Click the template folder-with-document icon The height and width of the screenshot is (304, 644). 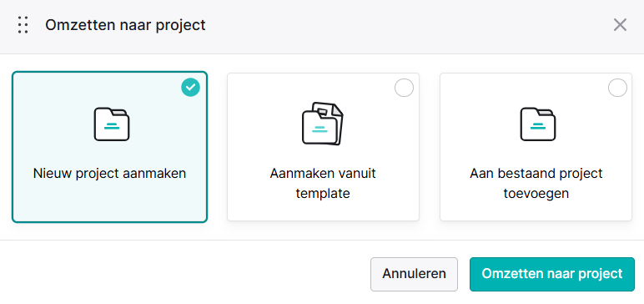point(323,124)
